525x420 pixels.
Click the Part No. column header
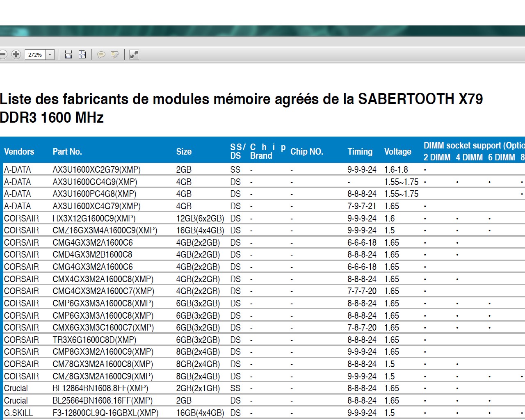[67, 151]
